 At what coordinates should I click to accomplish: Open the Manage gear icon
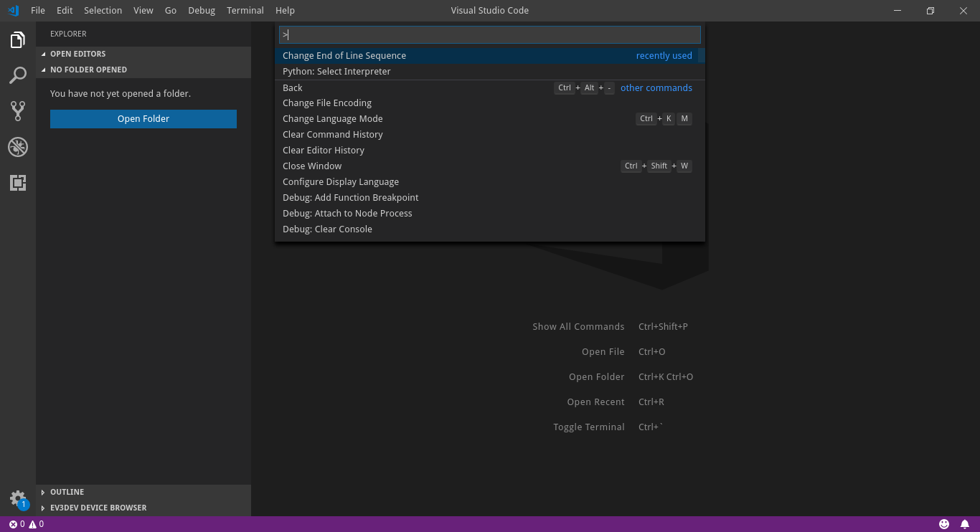pyautogui.click(x=18, y=498)
